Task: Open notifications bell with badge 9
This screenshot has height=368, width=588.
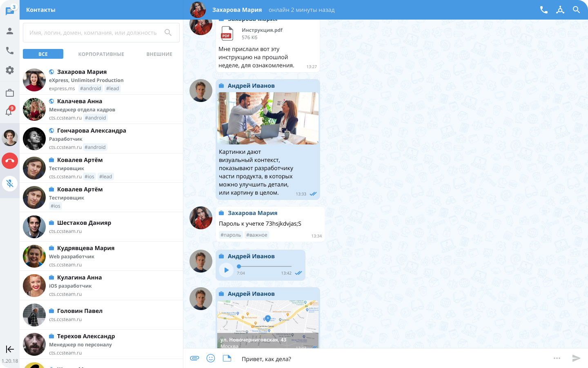Action: pyautogui.click(x=9, y=111)
